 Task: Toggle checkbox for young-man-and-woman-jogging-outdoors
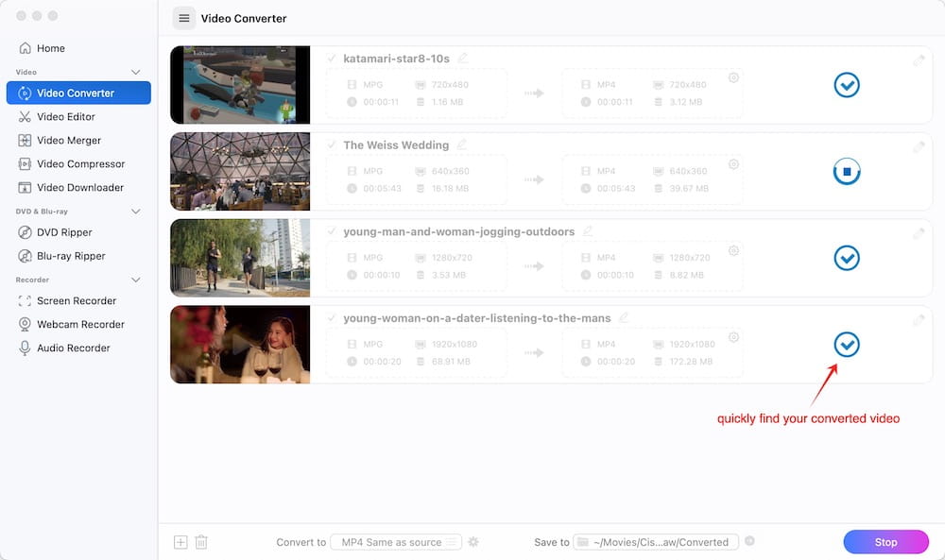click(x=332, y=231)
